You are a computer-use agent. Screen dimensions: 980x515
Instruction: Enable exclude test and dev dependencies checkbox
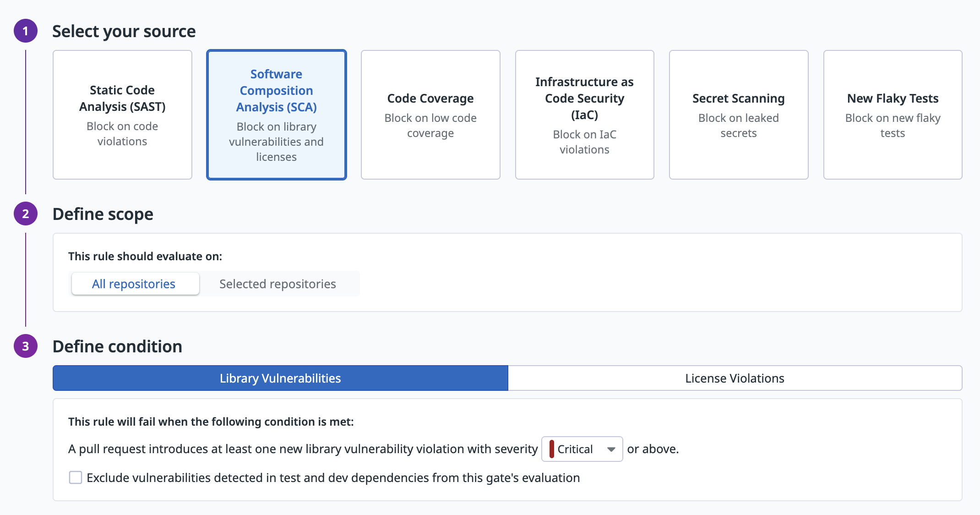[76, 477]
